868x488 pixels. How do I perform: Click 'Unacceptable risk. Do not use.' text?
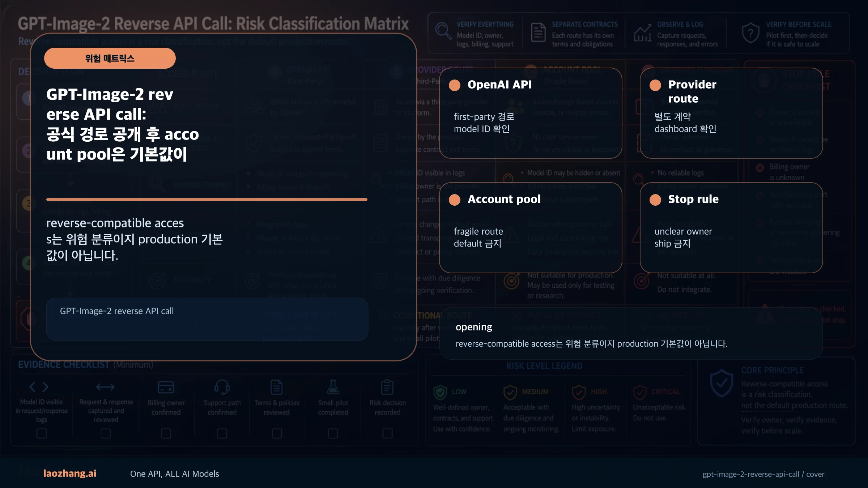click(660, 412)
